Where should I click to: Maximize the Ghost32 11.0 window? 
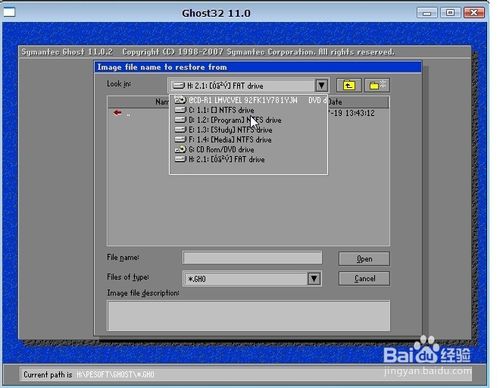(x=450, y=13)
